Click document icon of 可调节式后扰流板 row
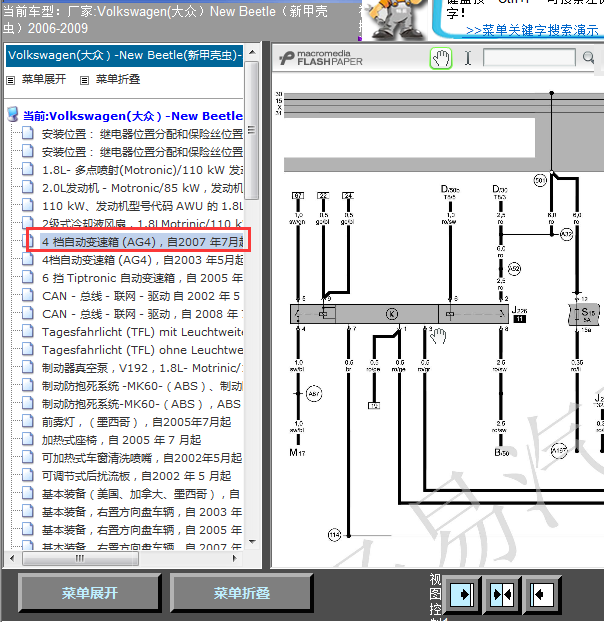The image size is (604, 622). [28, 475]
